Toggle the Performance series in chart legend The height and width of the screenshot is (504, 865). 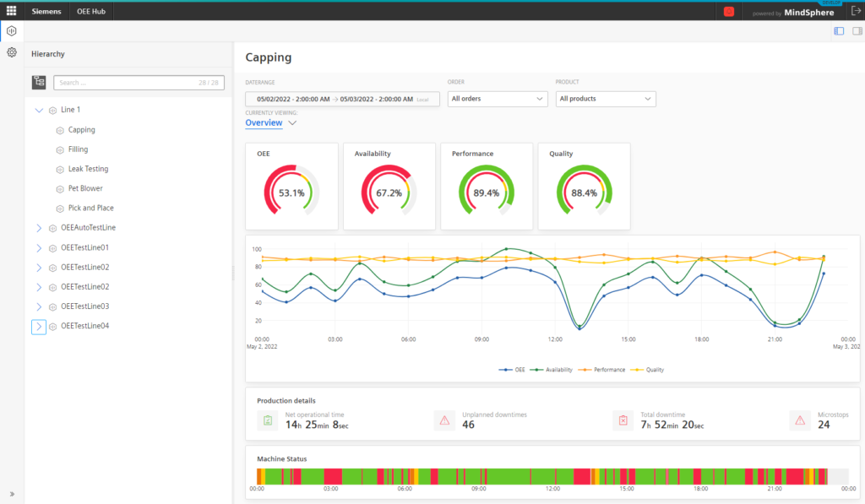coord(601,370)
